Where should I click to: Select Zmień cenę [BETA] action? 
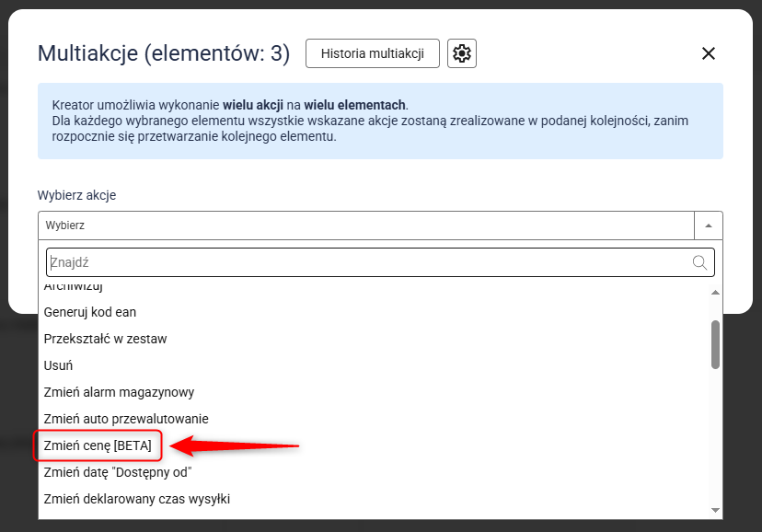coord(98,445)
